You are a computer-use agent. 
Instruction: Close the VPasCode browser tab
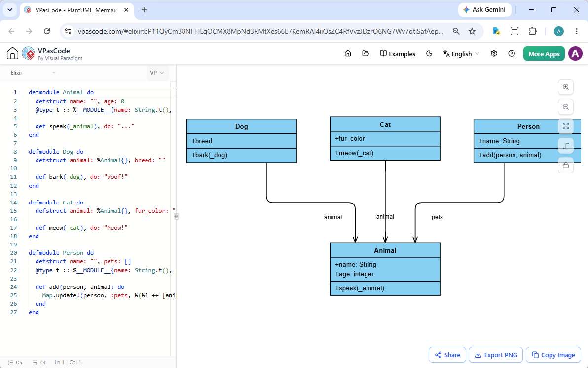[126, 10]
